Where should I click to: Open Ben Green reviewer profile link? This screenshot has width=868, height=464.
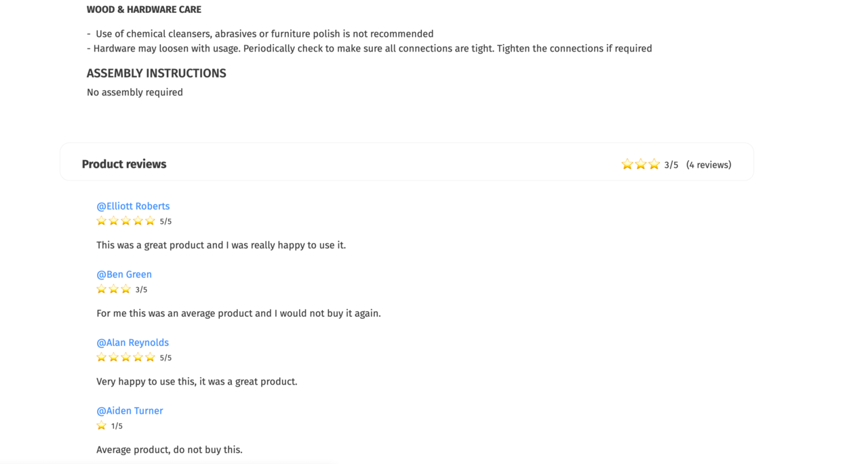(124, 275)
